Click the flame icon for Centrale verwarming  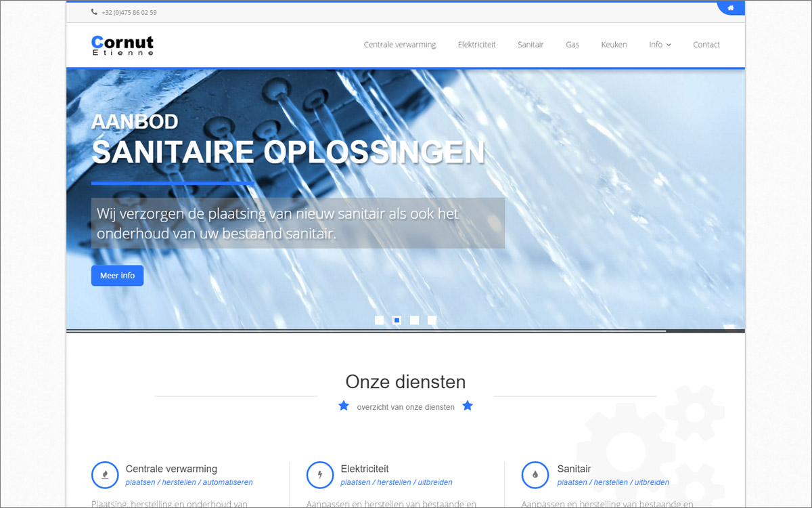pyautogui.click(x=105, y=475)
